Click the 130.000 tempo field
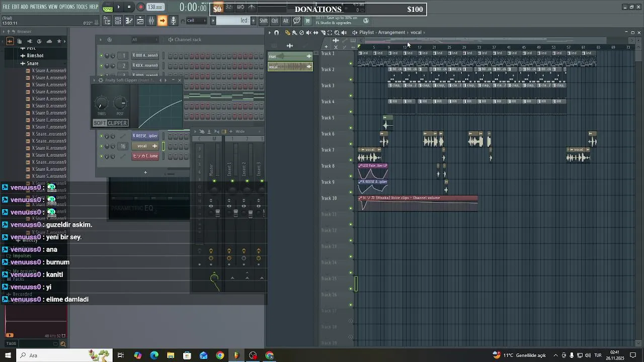This screenshot has width=644, height=362. [x=155, y=7]
